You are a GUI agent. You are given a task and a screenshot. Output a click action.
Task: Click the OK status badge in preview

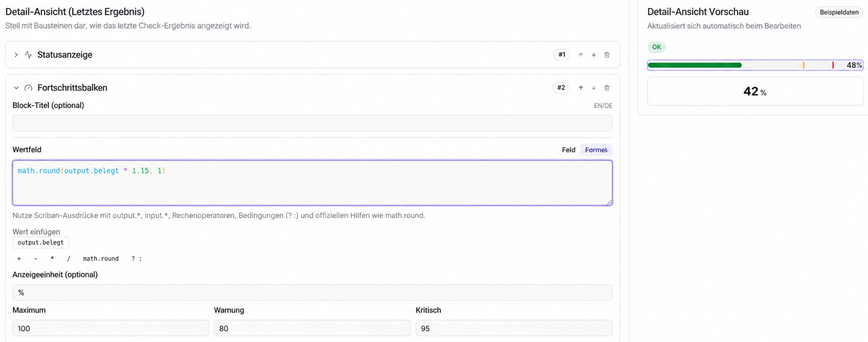click(657, 47)
